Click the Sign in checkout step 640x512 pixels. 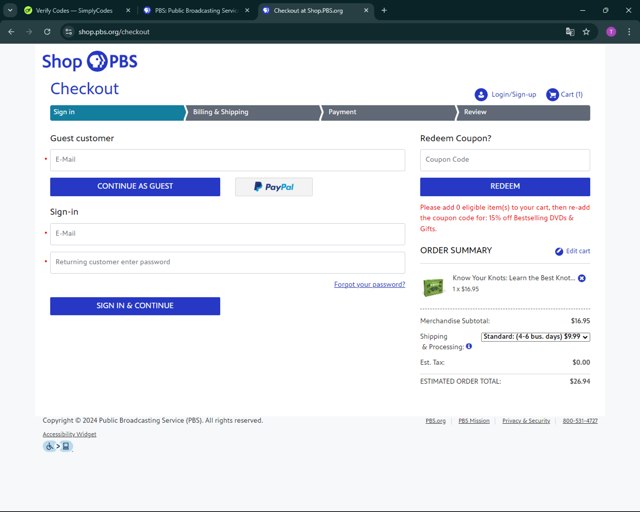tap(118, 113)
